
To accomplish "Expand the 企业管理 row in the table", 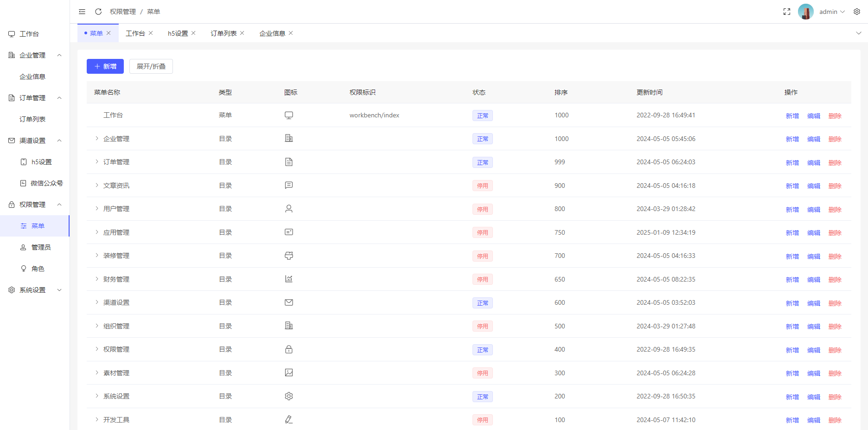I will [x=97, y=139].
